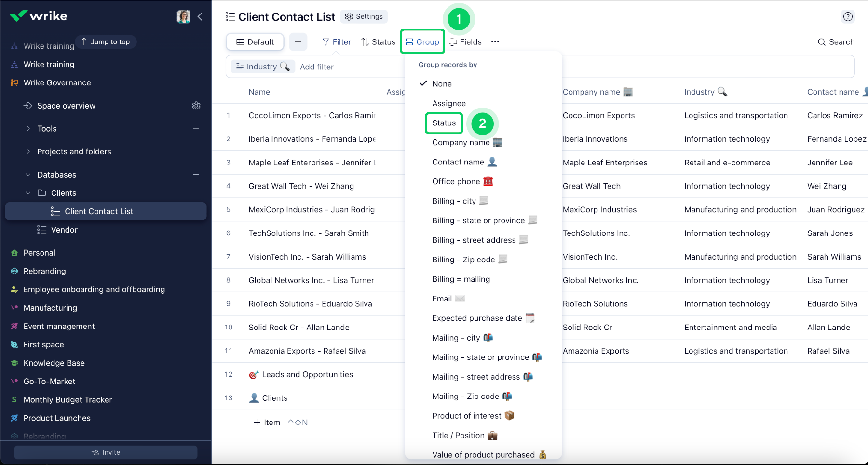Click the Vendor database list icon

(x=42, y=230)
